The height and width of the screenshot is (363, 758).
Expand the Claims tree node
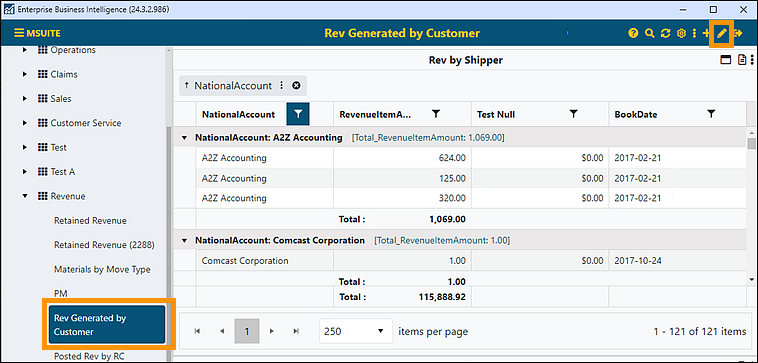[x=25, y=74]
